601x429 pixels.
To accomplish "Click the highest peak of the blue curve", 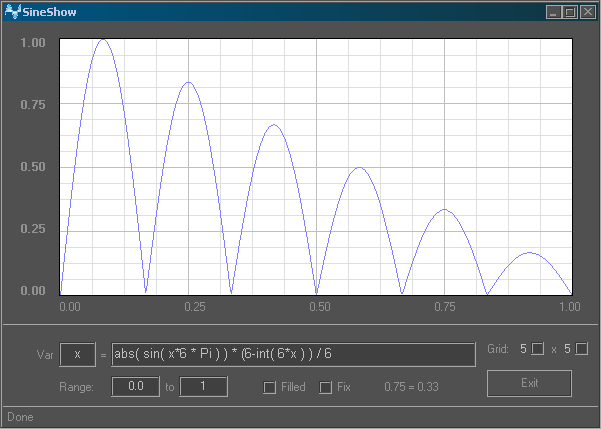I will (102, 40).
